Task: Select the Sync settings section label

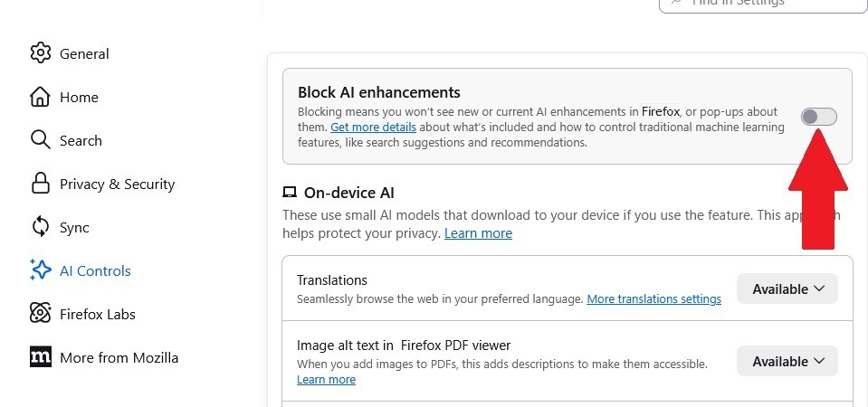Action: click(74, 227)
